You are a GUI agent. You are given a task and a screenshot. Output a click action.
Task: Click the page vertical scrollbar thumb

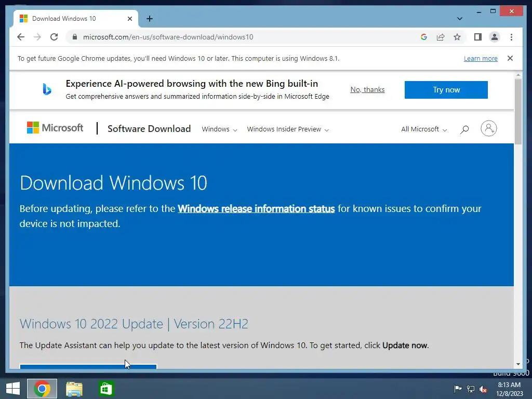[518, 111]
